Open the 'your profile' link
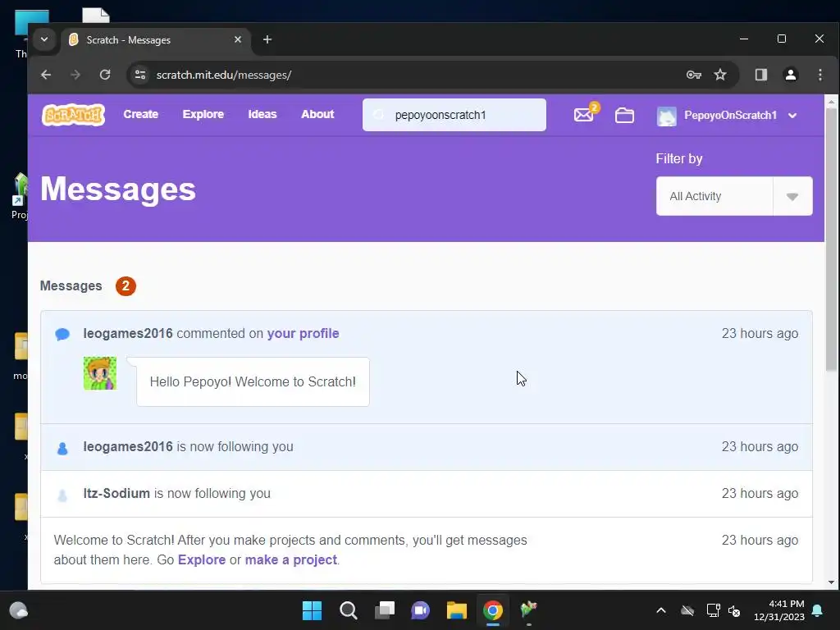 coord(304,333)
